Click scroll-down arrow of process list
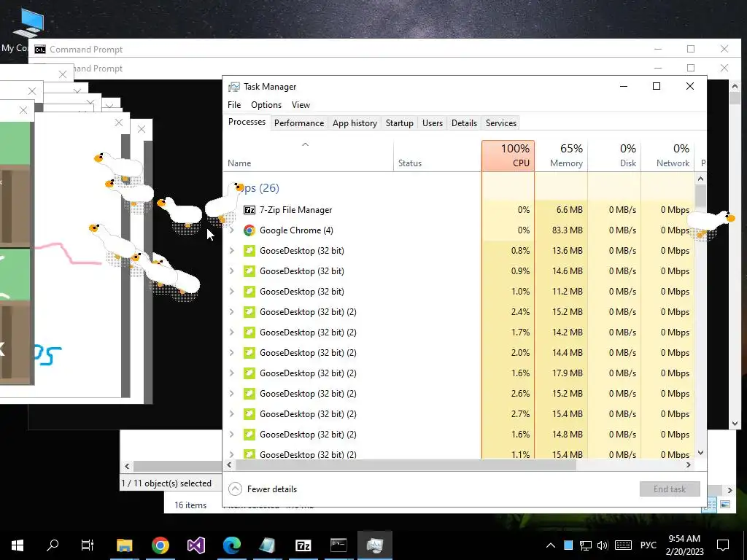747x560 pixels. [700, 453]
